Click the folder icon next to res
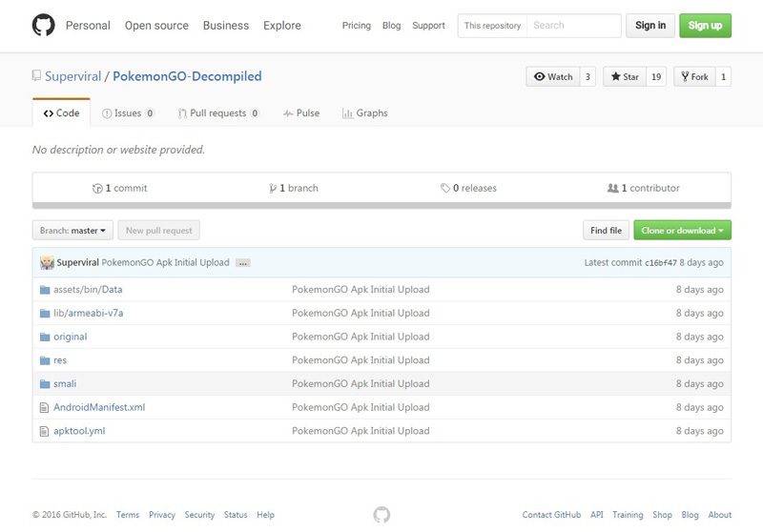 tap(45, 360)
